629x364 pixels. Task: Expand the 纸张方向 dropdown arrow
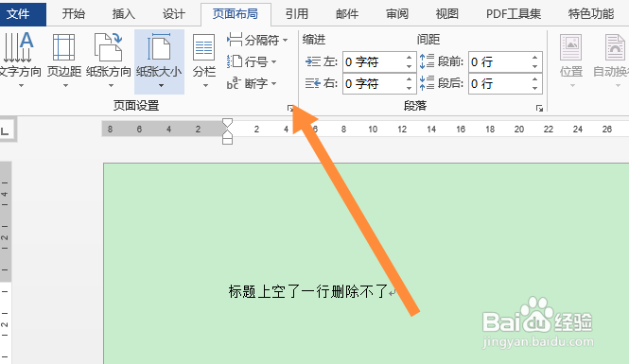(x=111, y=86)
